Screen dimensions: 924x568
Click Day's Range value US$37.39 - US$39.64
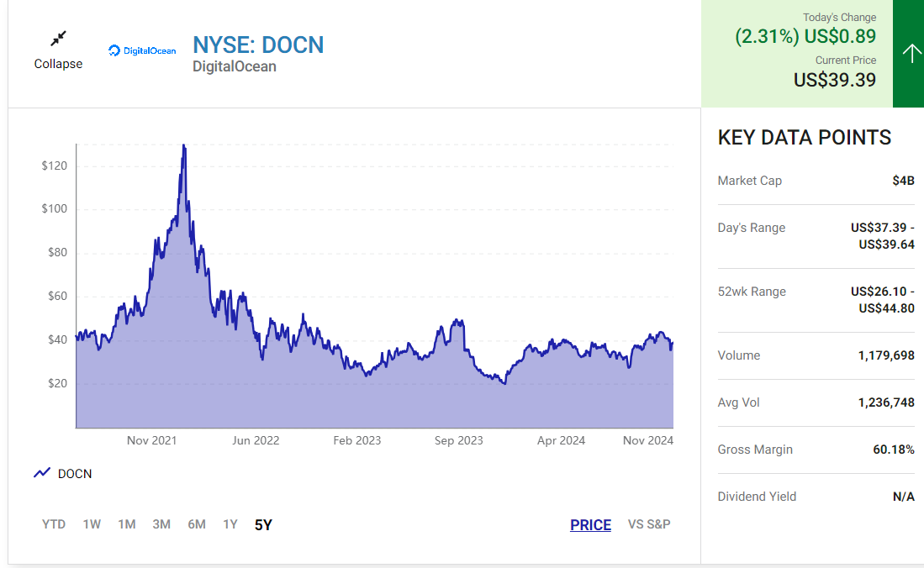pyautogui.click(x=883, y=236)
